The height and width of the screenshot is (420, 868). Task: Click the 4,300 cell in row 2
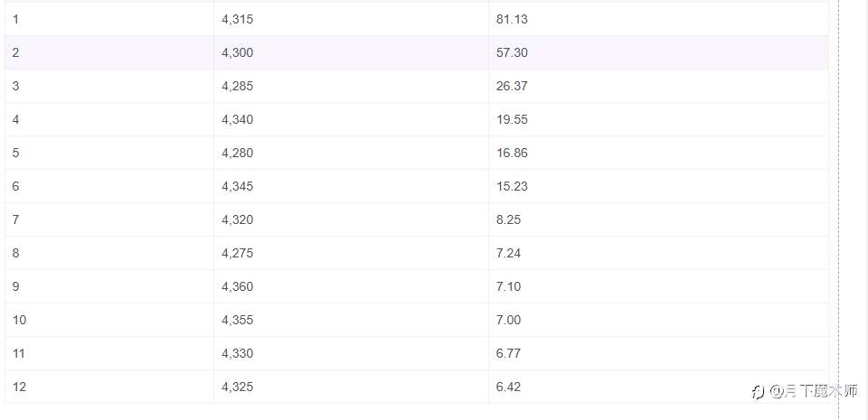(x=351, y=52)
